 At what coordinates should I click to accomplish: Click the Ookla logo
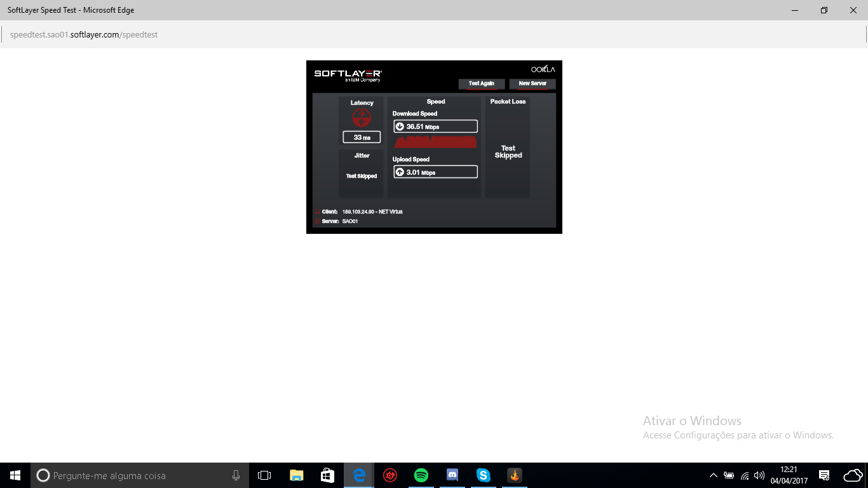pyautogui.click(x=543, y=69)
